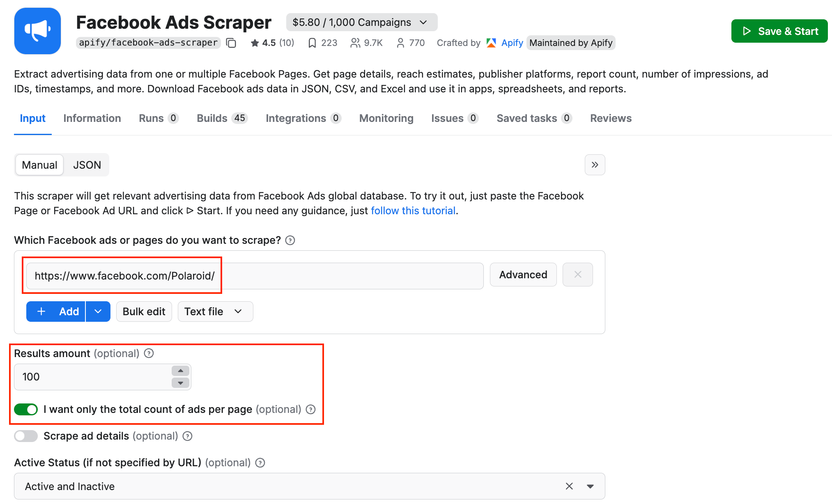Viewport: 832px width, 504px height.
Task: Click the Apify logo next to Crafted by
Action: (x=491, y=43)
